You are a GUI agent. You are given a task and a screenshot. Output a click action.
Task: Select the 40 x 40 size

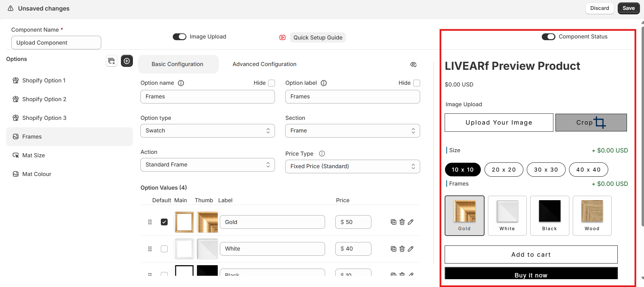click(588, 170)
